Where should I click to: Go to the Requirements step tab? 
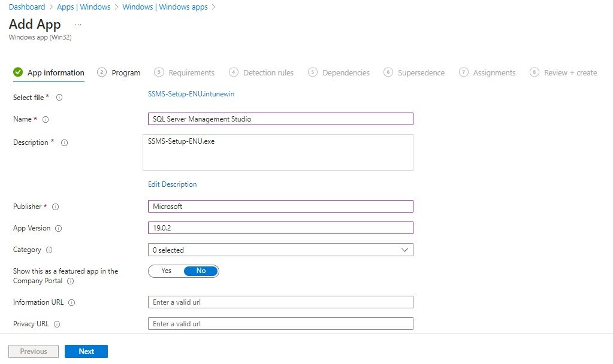(184, 72)
